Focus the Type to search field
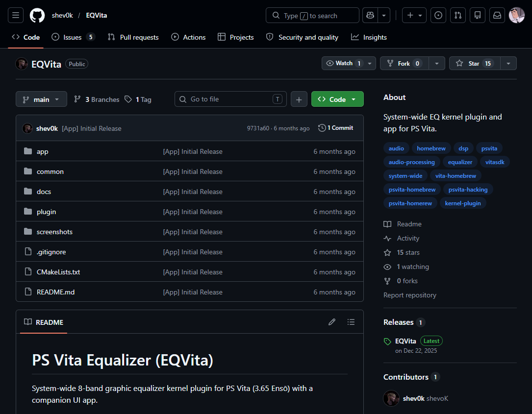This screenshot has width=532, height=414. pos(312,15)
